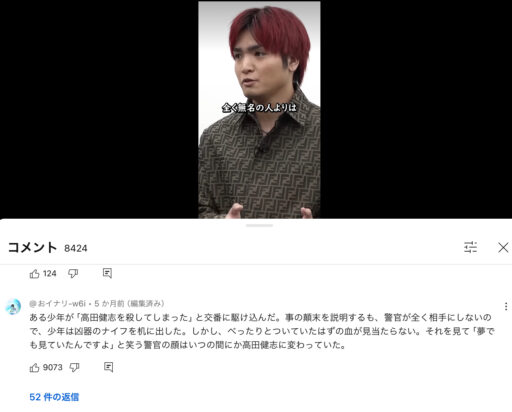Like the comment with 9073 likes
The image size is (512, 412).
34,368
